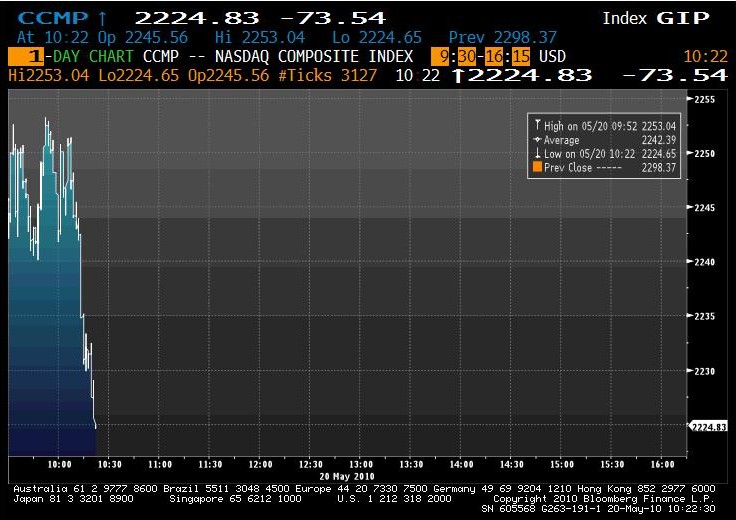Click 'Japan 81 3 3201 8900' in the footer

point(73,498)
